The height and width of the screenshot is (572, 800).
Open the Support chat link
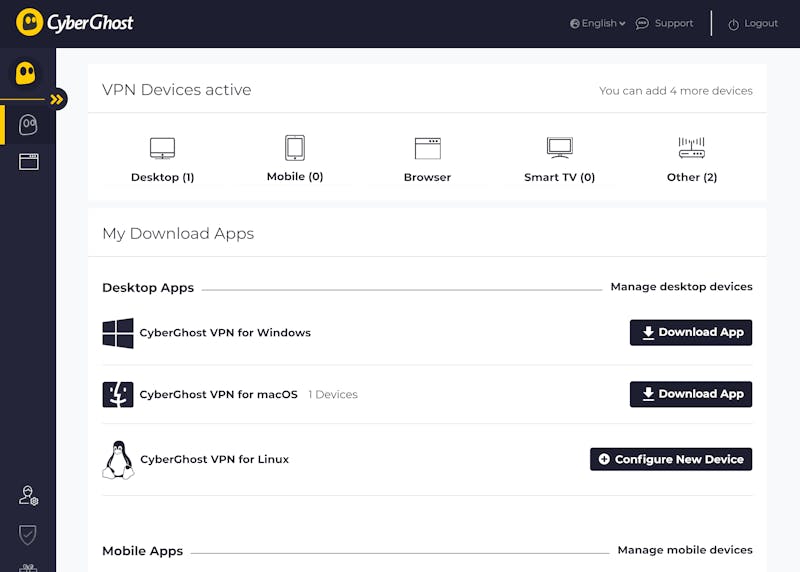[664, 23]
